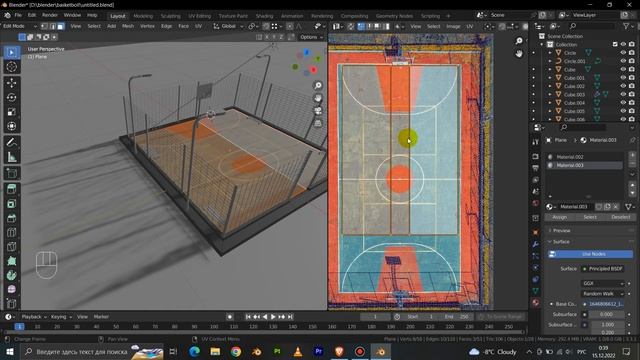
Task: Toggle Collection visibility eye icon
Action: point(623,44)
